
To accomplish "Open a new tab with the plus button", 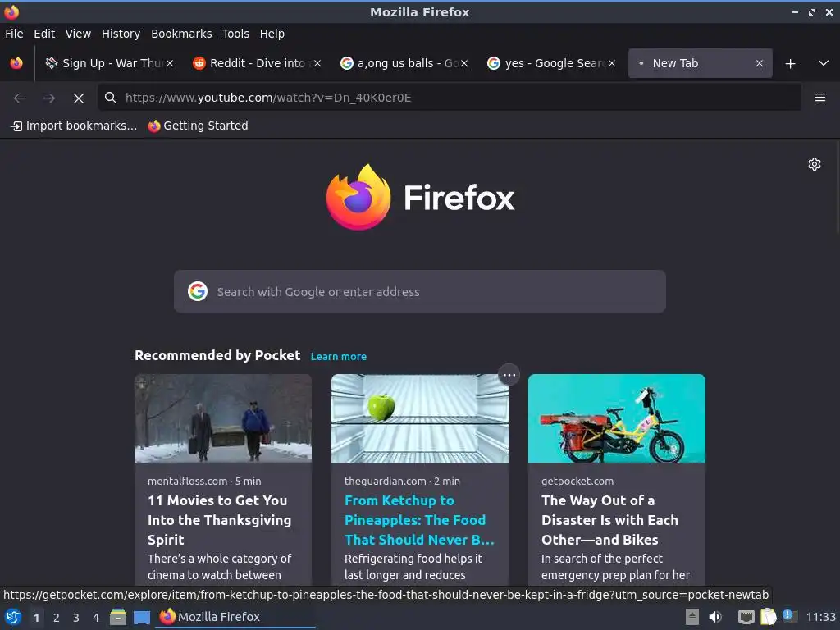I will [790, 64].
